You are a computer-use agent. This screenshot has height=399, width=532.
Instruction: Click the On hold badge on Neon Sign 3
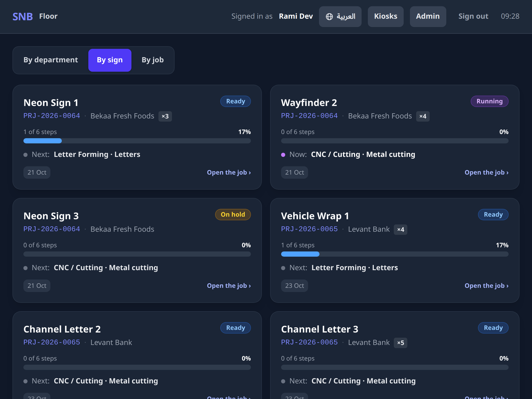pos(233,214)
